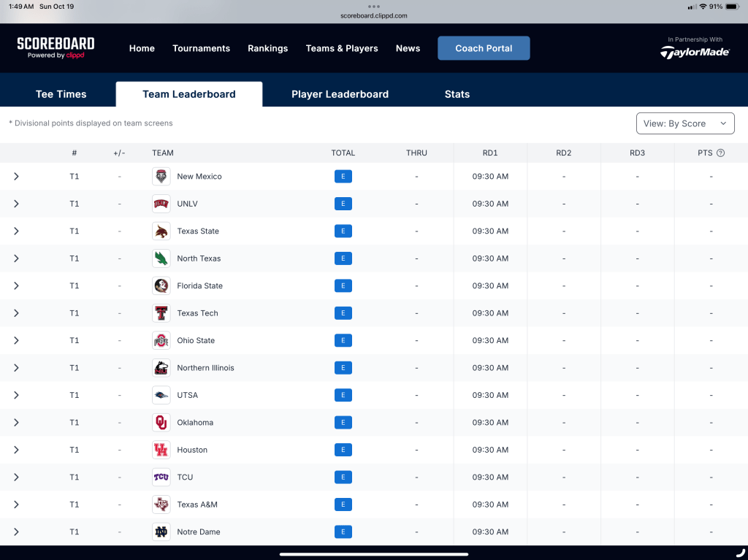Click the TaylorMade partner logo
The width and height of the screenshot is (748, 560).
(695, 52)
